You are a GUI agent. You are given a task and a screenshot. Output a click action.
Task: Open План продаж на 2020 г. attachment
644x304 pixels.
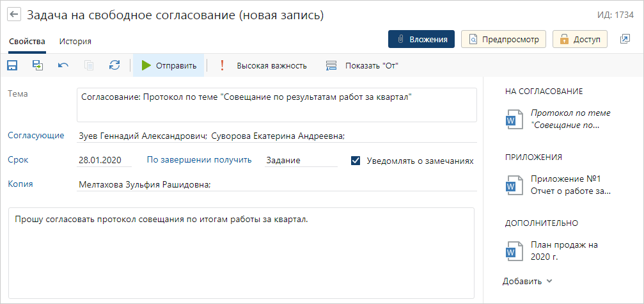tap(564, 251)
